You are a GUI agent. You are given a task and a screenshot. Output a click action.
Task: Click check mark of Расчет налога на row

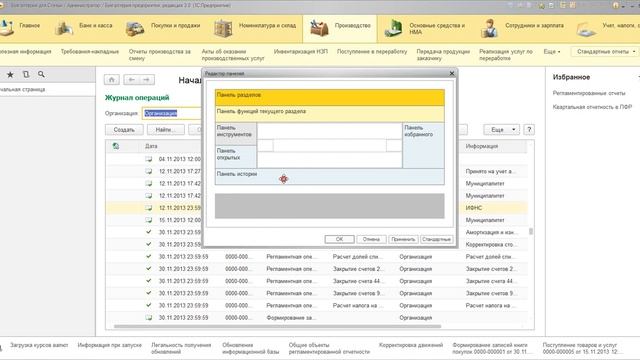(149, 305)
